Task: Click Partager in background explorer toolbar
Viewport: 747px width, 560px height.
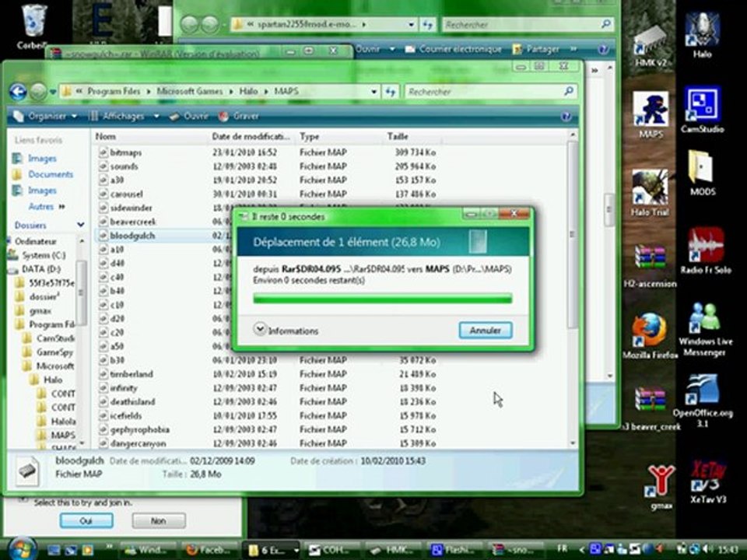Action: pyautogui.click(x=536, y=49)
